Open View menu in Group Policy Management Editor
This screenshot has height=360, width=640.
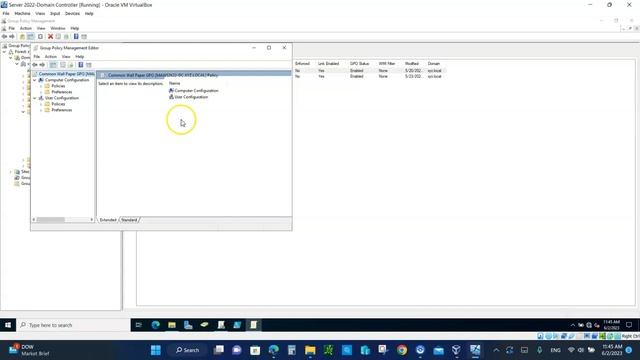click(x=66, y=57)
